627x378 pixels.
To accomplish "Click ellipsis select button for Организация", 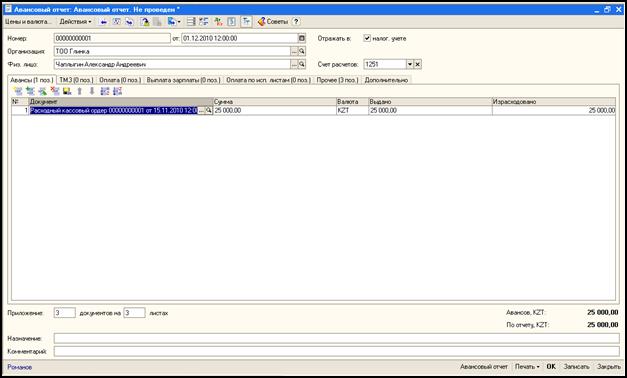I will tap(294, 51).
